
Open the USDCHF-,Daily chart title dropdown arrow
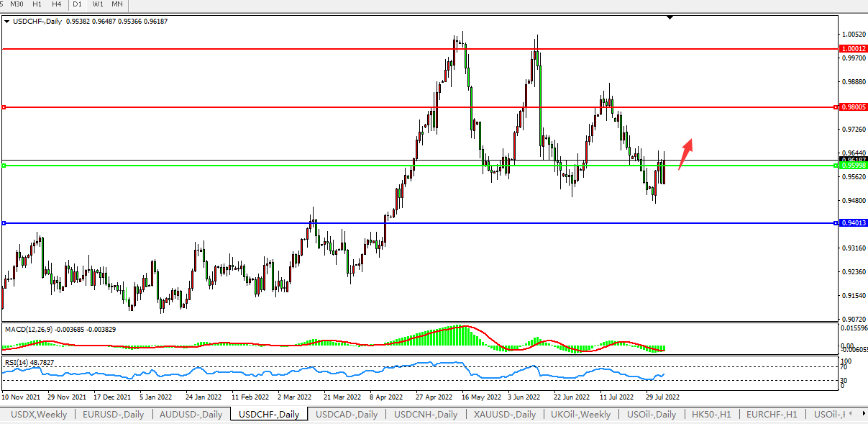point(7,22)
